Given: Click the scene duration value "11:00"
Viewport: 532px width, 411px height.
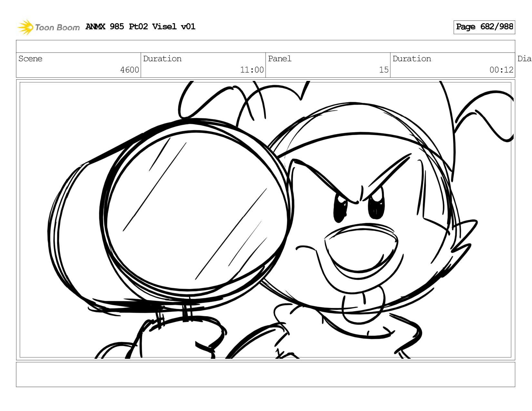Looking at the screenshot, I should (x=252, y=70).
